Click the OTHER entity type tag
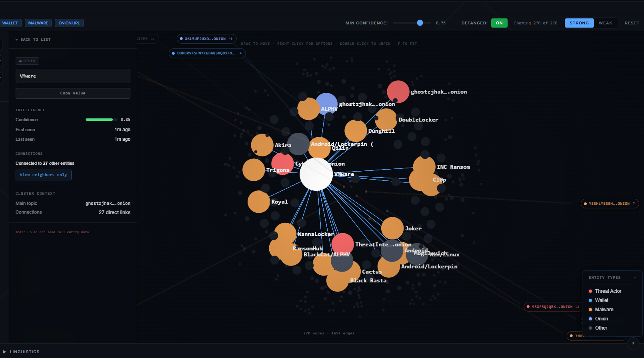This screenshot has width=644, height=358. pyautogui.click(x=27, y=61)
